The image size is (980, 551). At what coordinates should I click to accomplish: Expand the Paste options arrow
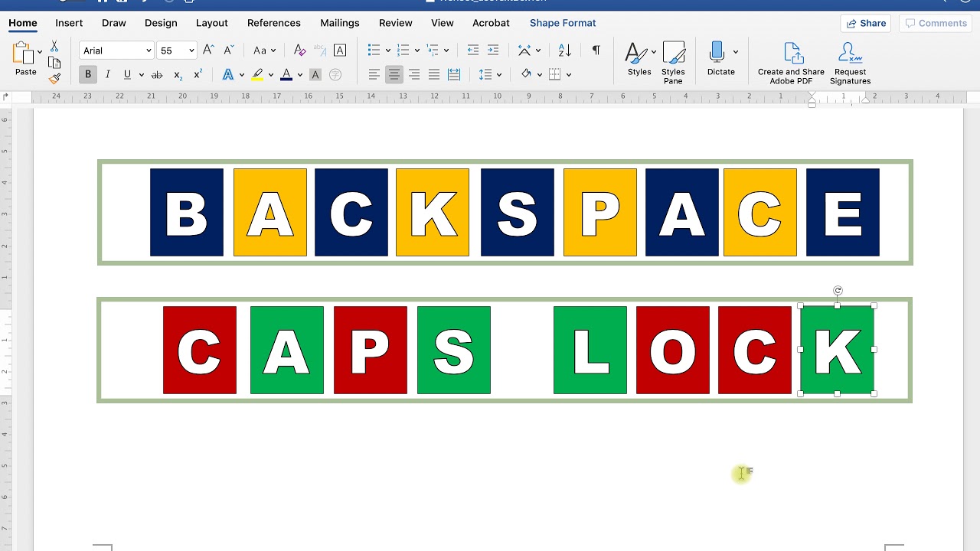[39, 52]
